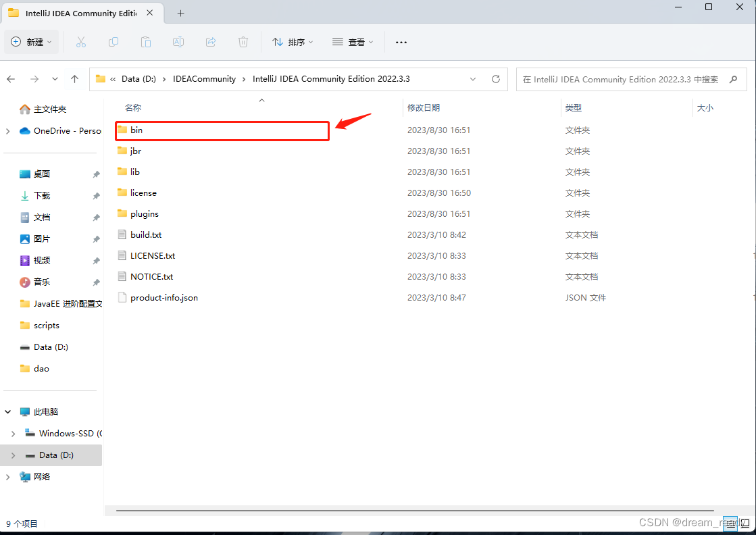Click the Rename icon in toolbar

178,42
